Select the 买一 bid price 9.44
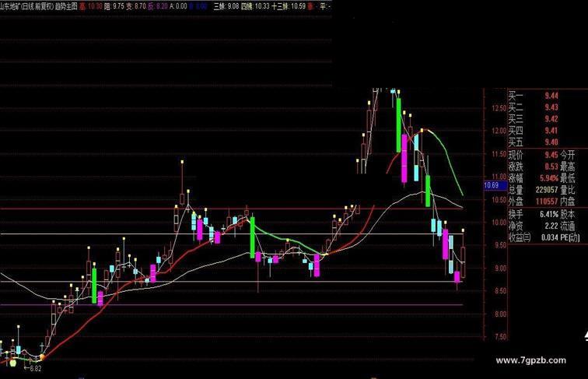 pos(551,96)
